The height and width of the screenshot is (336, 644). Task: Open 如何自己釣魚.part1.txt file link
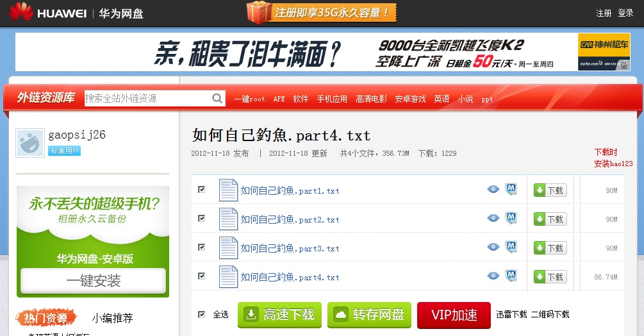pos(290,190)
